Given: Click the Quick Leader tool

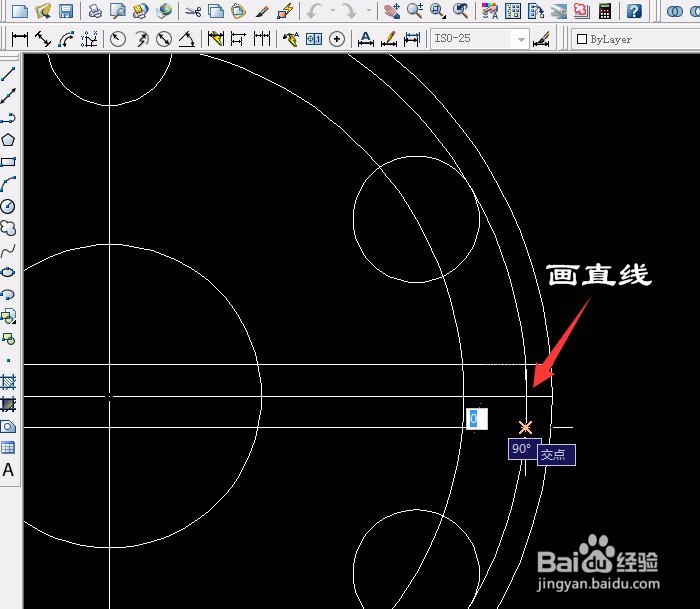Looking at the screenshot, I should [291, 39].
